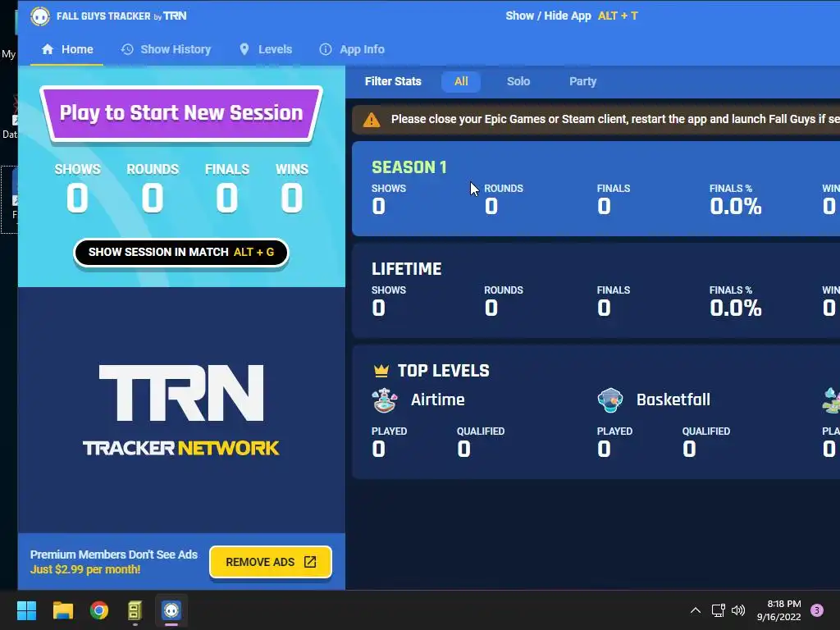Click the session Rounds count
This screenshot has width=840, height=630.
point(153,198)
